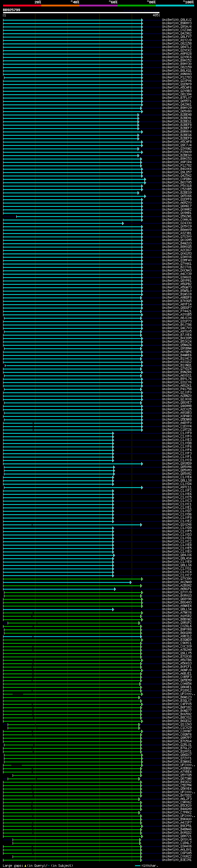
Task: Select hit UniRef100_Q8L4S4
Action: (177, 558)
